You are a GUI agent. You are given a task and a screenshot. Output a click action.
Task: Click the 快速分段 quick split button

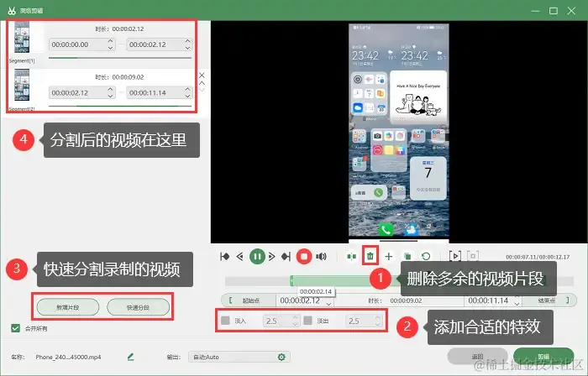(x=138, y=307)
